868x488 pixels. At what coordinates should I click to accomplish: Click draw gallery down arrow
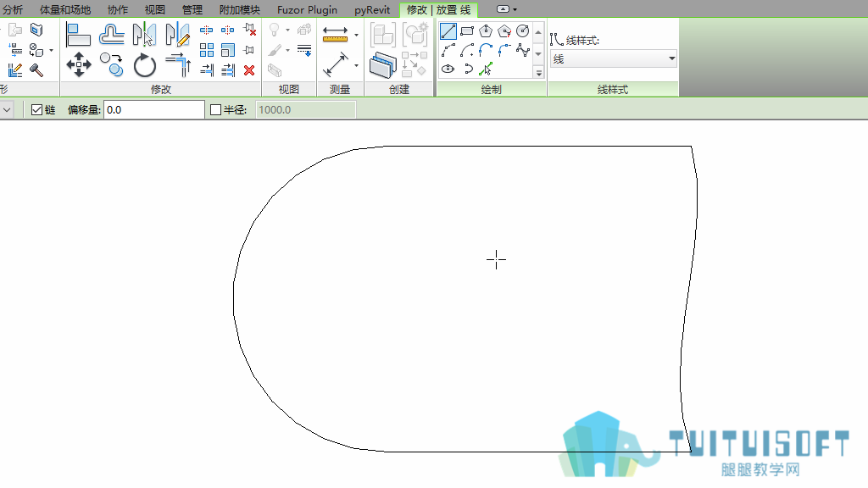click(x=538, y=53)
